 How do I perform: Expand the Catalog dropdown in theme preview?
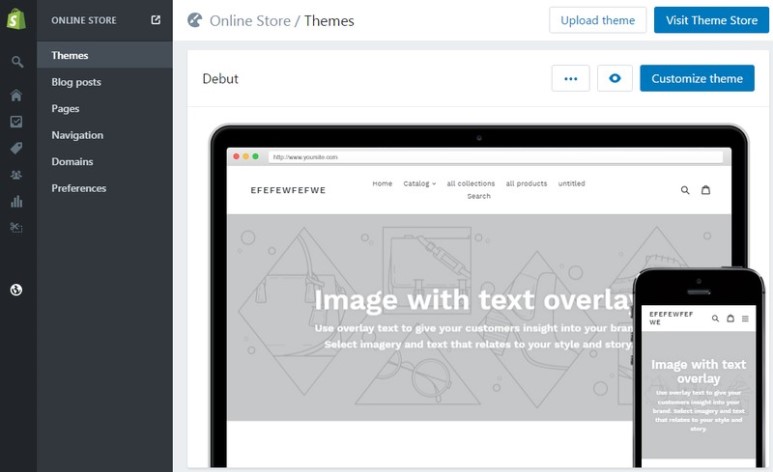[x=419, y=184]
